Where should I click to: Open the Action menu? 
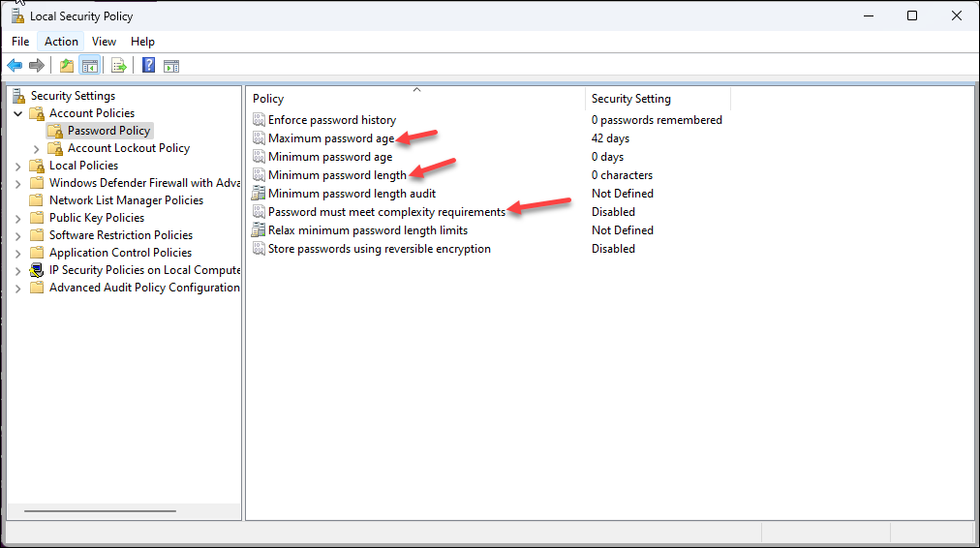tap(61, 42)
